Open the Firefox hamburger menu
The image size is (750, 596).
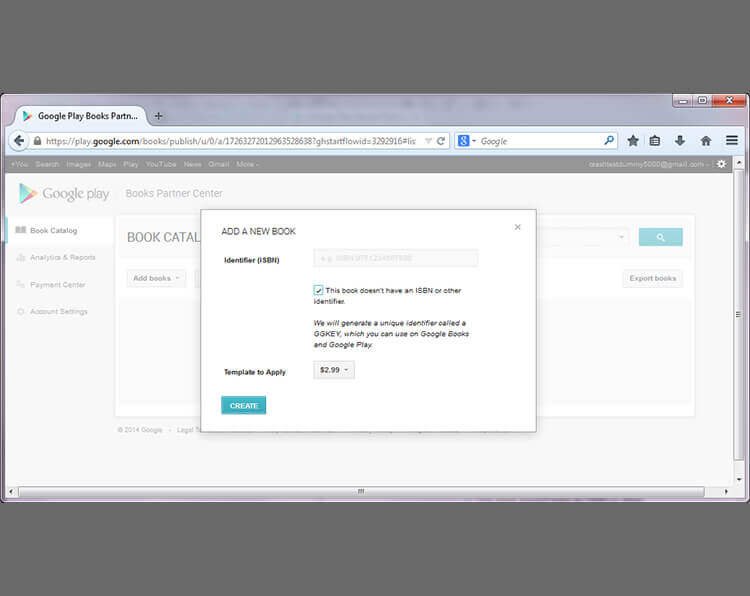tap(731, 140)
